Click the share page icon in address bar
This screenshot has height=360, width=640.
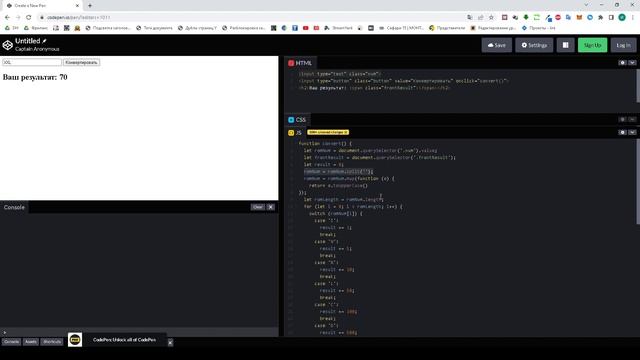(x=480, y=17)
